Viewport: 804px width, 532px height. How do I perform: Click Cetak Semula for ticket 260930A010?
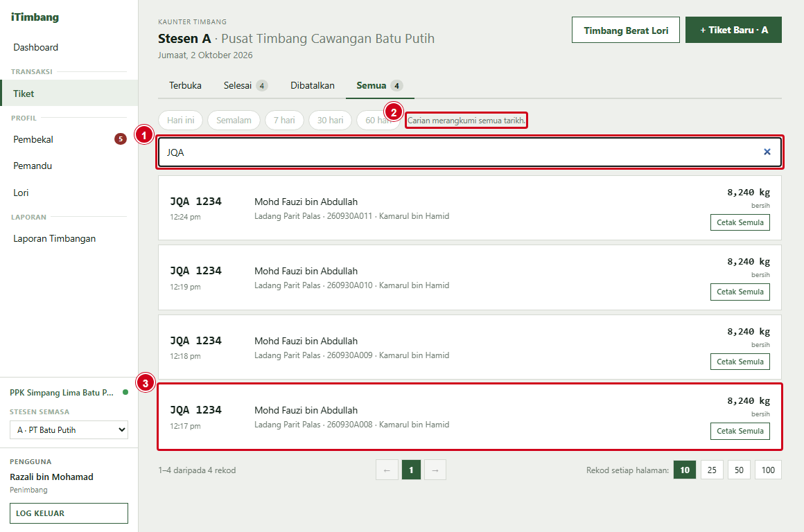(x=740, y=292)
